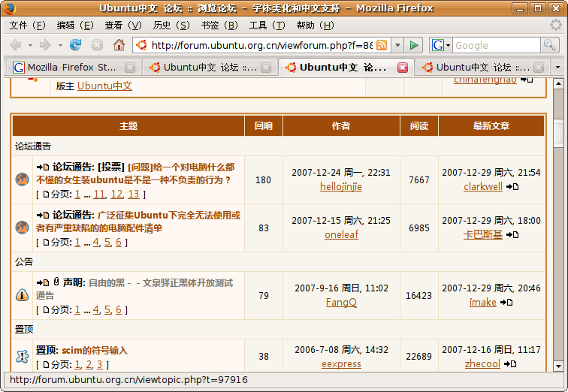Viewport: 568px width, 392px height.
Task: Switch to Mozilla Firefox Start tab
Action: (x=72, y=68)
